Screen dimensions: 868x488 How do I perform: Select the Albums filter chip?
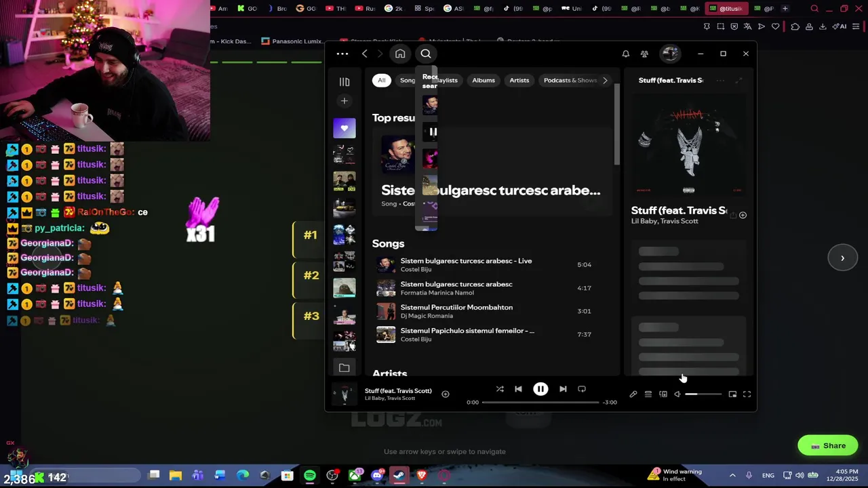(x=484, y=80)
